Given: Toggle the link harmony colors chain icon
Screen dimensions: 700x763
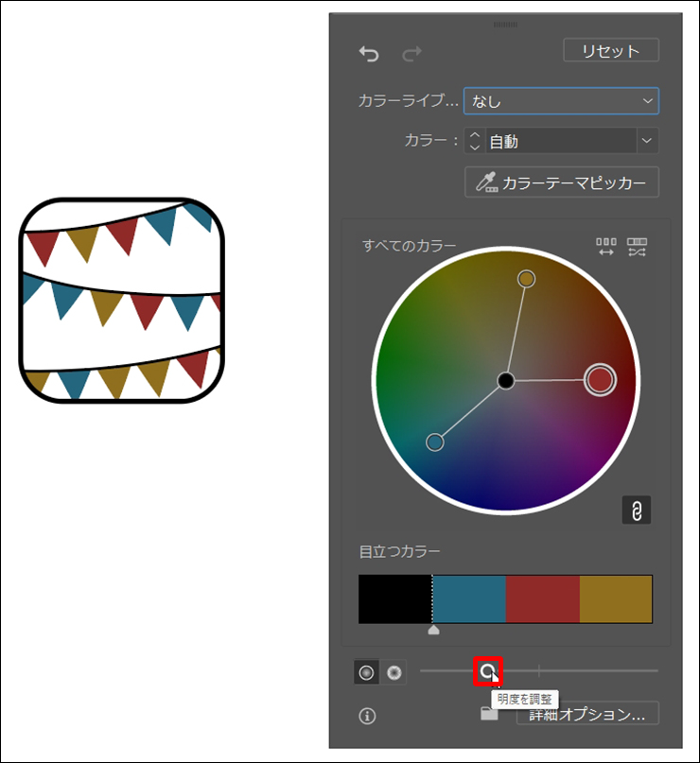Looking at the screenshot, I should 637,511.
